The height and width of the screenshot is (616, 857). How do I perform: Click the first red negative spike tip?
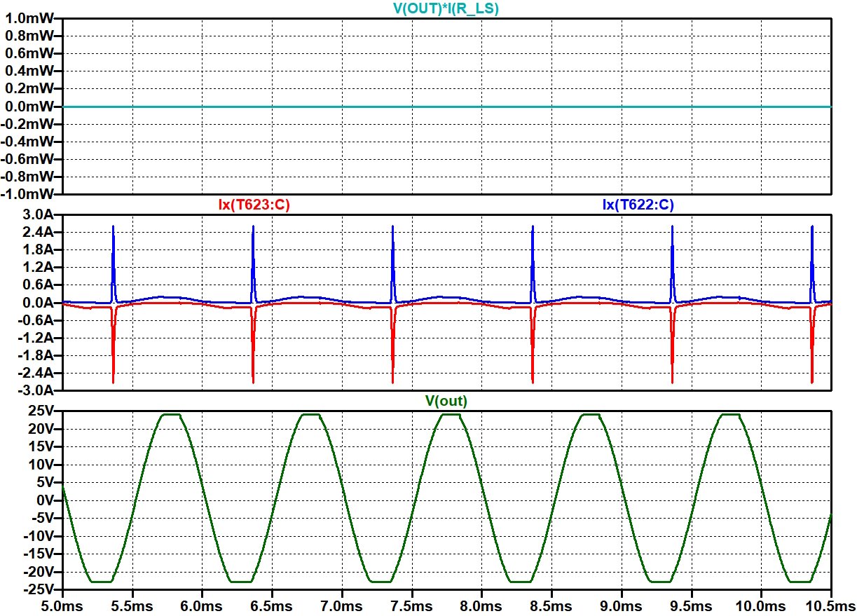click(x=113, y=382)
